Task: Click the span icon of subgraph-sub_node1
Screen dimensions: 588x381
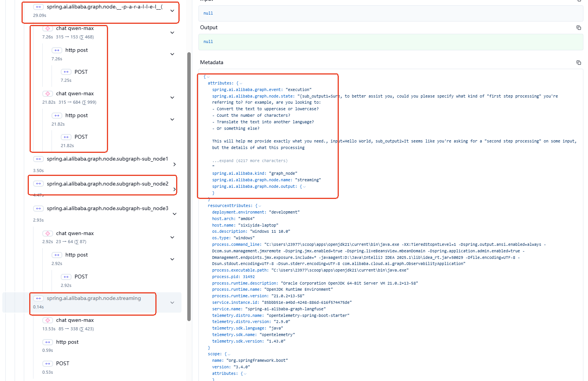Action: [38, 159]
